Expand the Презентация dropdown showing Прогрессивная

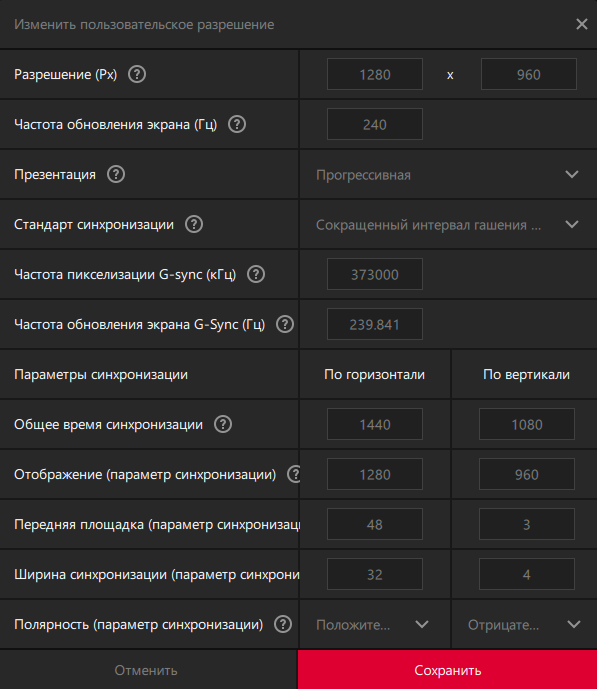point(448,174)
